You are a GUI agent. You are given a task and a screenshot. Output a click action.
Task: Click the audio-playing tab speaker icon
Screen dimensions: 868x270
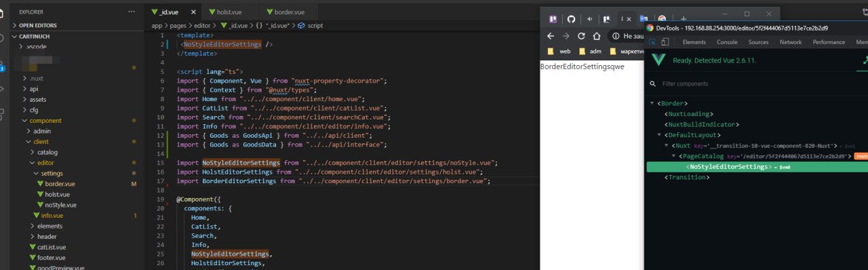[x=590, y=19]
